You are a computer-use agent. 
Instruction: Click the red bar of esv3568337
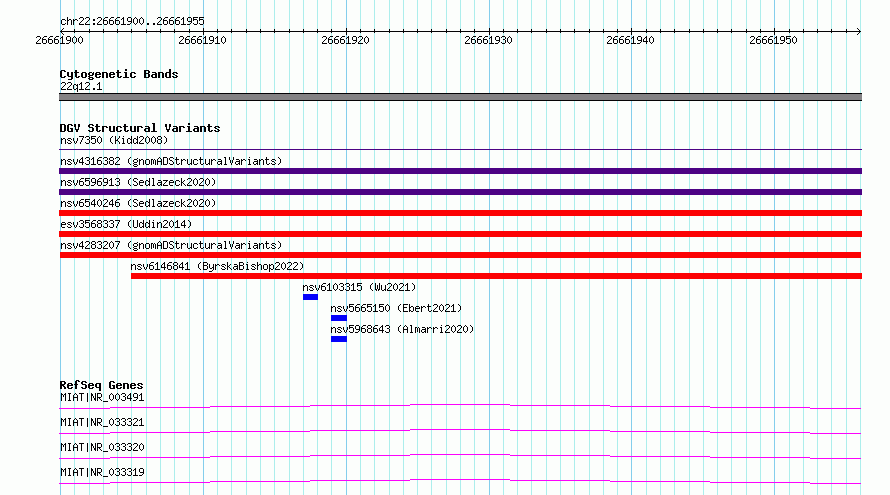[x=460, y=234]
